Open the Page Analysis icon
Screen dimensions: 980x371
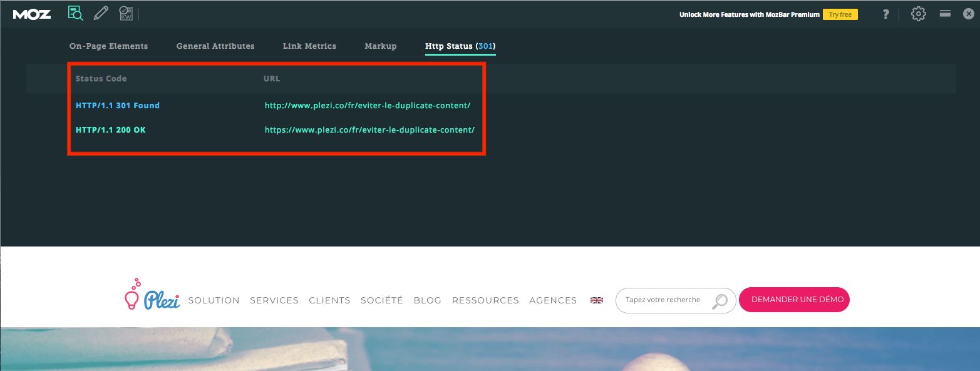click(x=76, y=13)
